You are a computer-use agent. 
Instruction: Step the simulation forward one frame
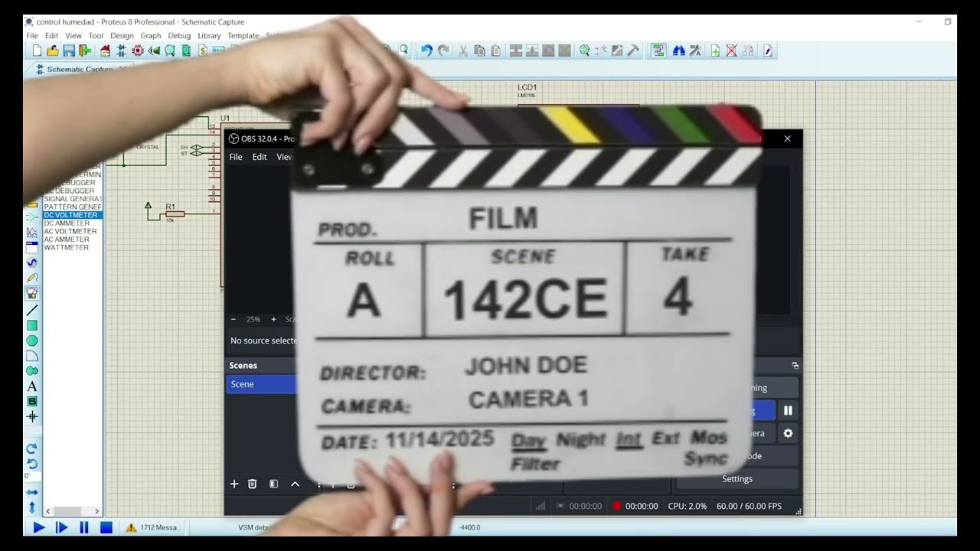[x=61, y=527]
